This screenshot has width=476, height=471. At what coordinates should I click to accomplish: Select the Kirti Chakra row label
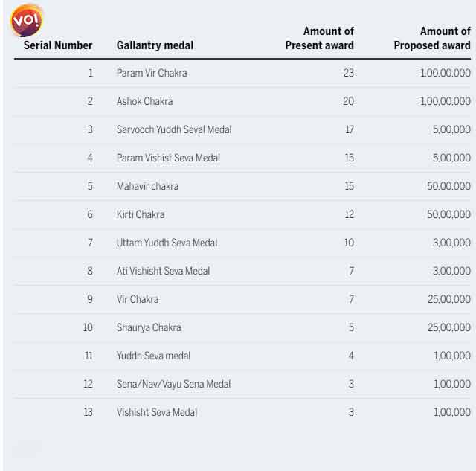141,214
